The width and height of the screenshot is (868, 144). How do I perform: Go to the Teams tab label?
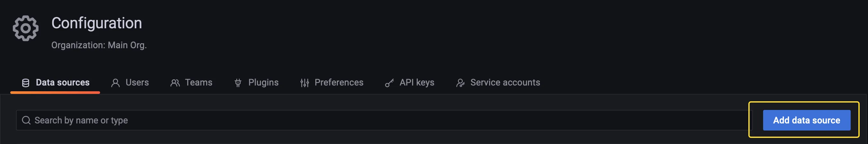coord(199,83)
